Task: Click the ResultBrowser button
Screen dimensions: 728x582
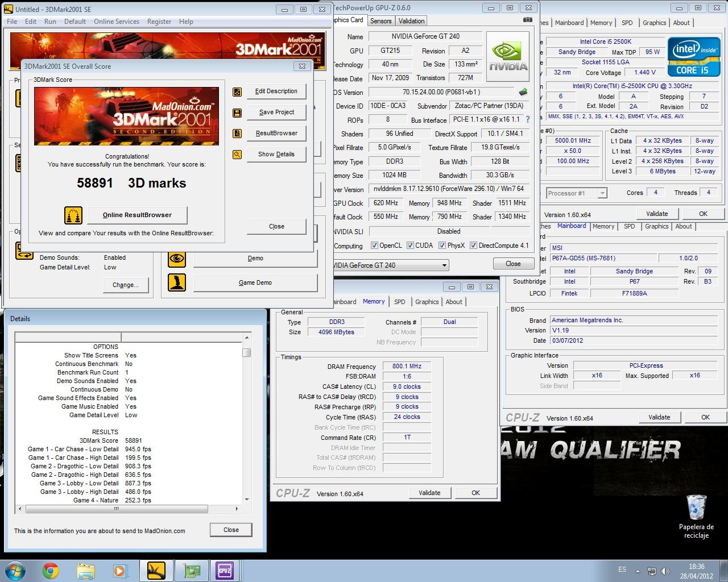Action: coord(276,134)
